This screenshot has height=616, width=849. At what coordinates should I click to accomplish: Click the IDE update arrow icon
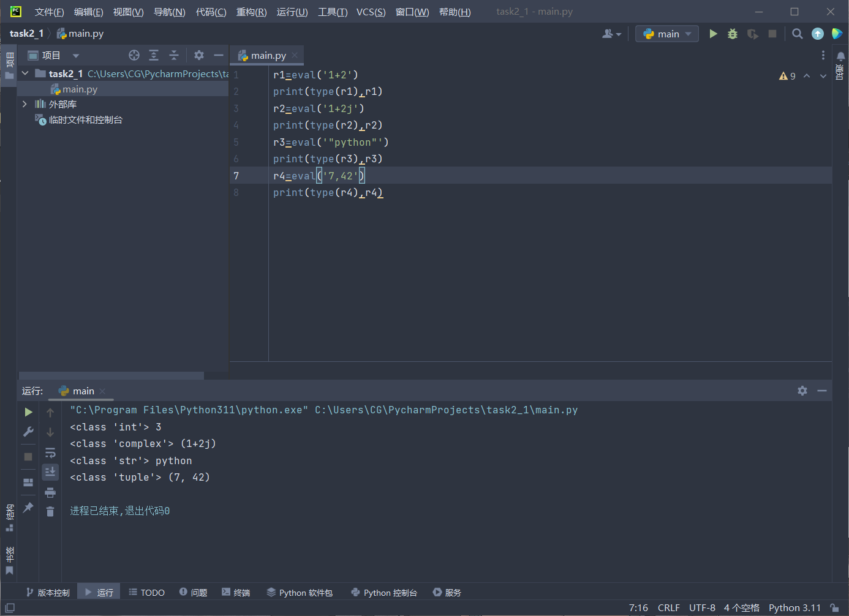click(x=818, y=34)
